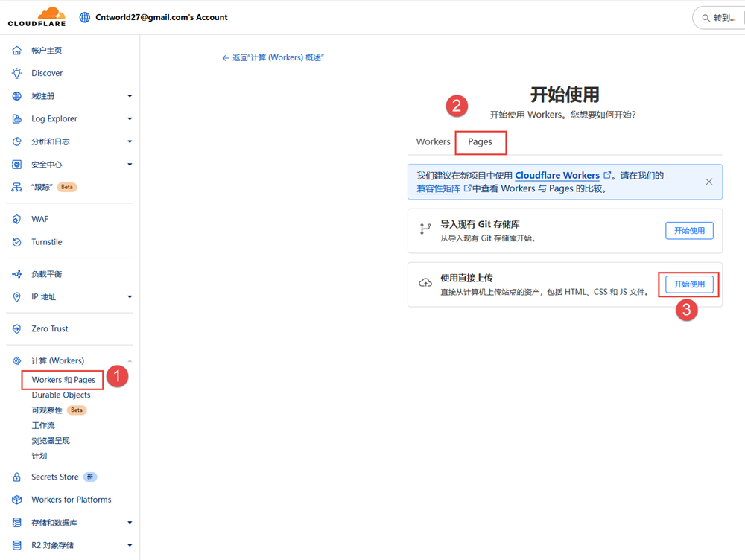Screen dimensions: 745x560
Task: Open Durable Objects in sidebar
Action: [61, 395]
